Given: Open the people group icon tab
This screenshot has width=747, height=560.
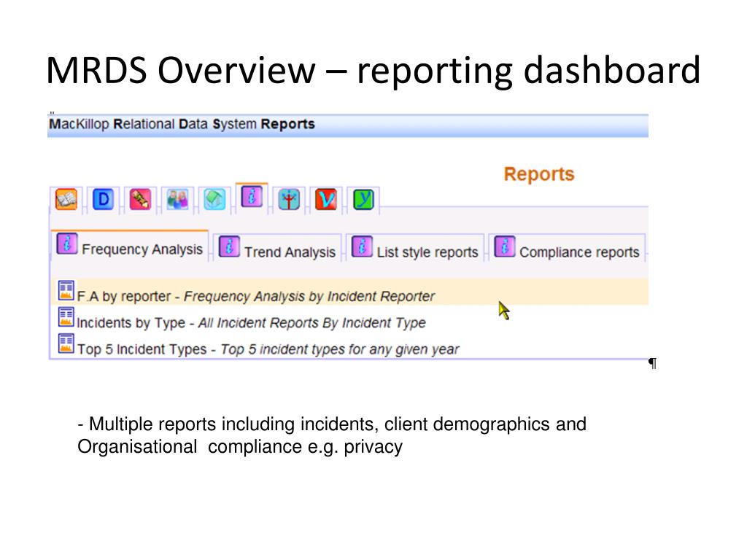Looking at the screenshot, I should coord(177,199).
